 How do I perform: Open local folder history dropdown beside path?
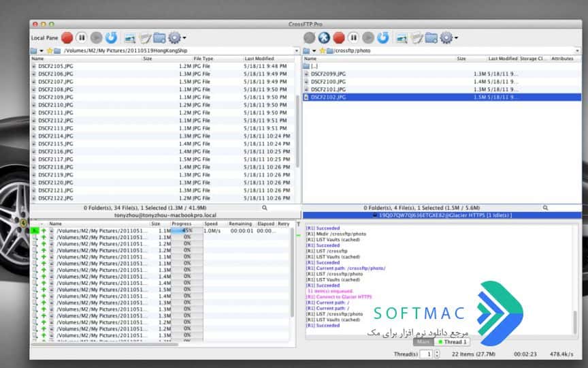coord(42,50)
